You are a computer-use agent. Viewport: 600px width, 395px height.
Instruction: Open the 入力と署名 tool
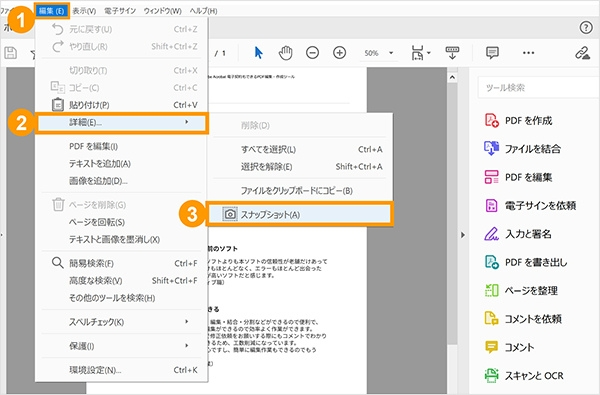518,234
